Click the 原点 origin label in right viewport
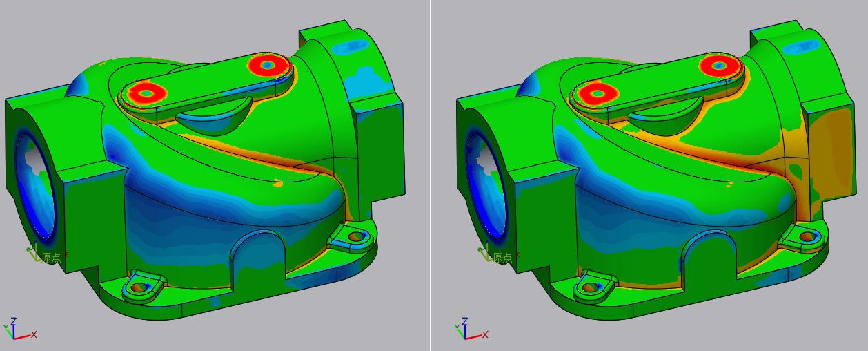868x351 pixels. click(x=502, y=258)
